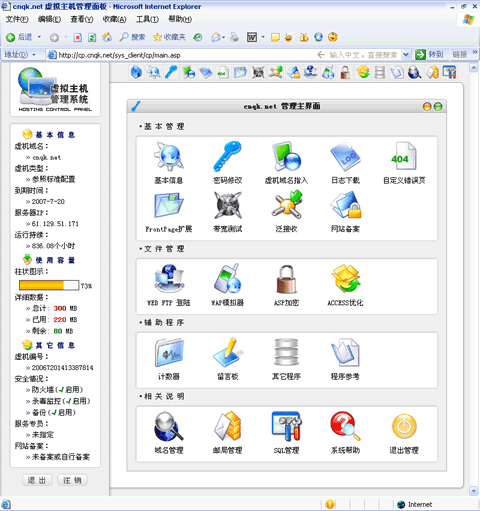Expand Mail button dropdown arrow
The image size is (480, 511).
tap(224, 37)
